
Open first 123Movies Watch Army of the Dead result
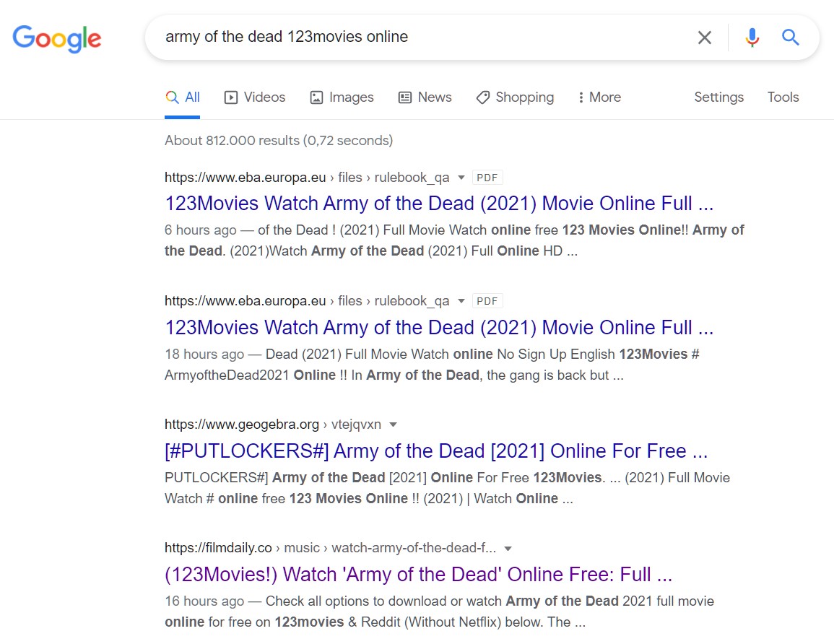tap(439, 203)
